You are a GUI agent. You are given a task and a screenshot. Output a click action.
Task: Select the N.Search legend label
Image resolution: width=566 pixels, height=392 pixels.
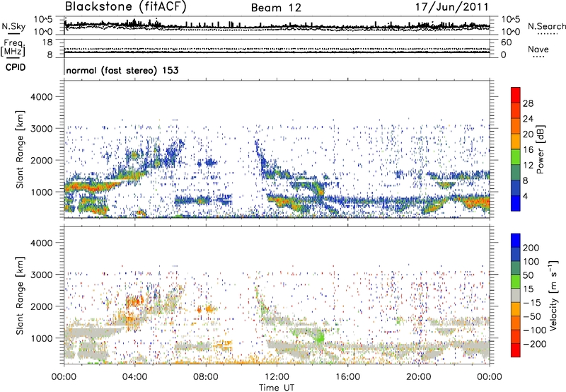pyautogui.click(x=546, y=26)
